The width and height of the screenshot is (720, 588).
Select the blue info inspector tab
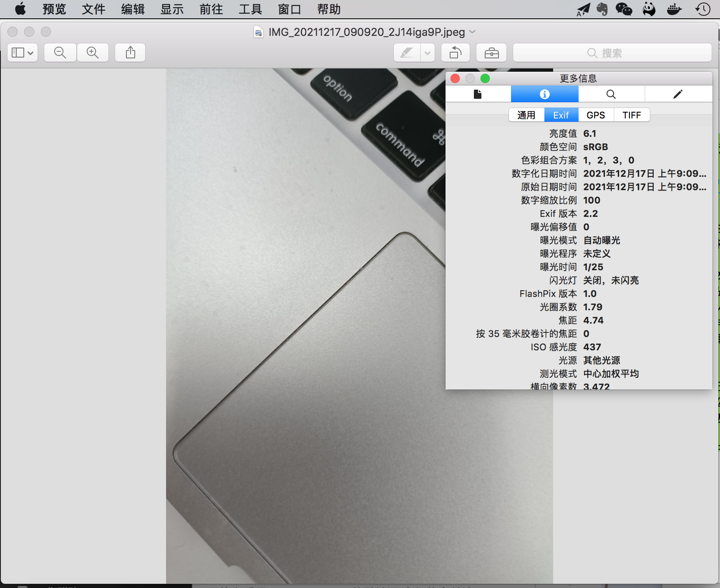click(544, 94)
